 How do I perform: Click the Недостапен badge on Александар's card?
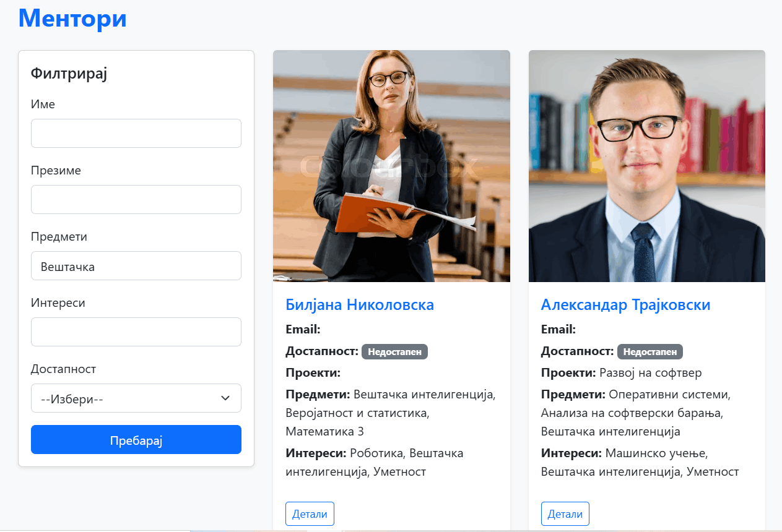coord(650,351)
